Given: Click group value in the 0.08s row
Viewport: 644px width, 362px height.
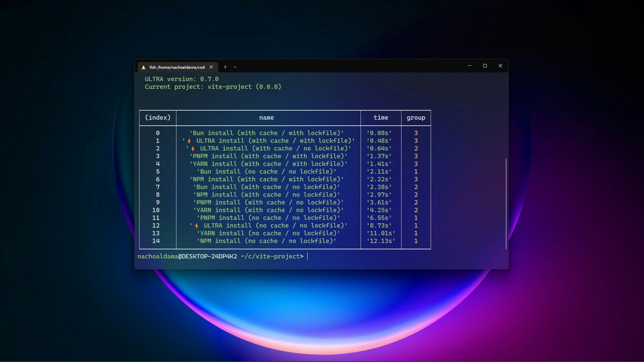Looking at the screenshot, I should point(416,133).
